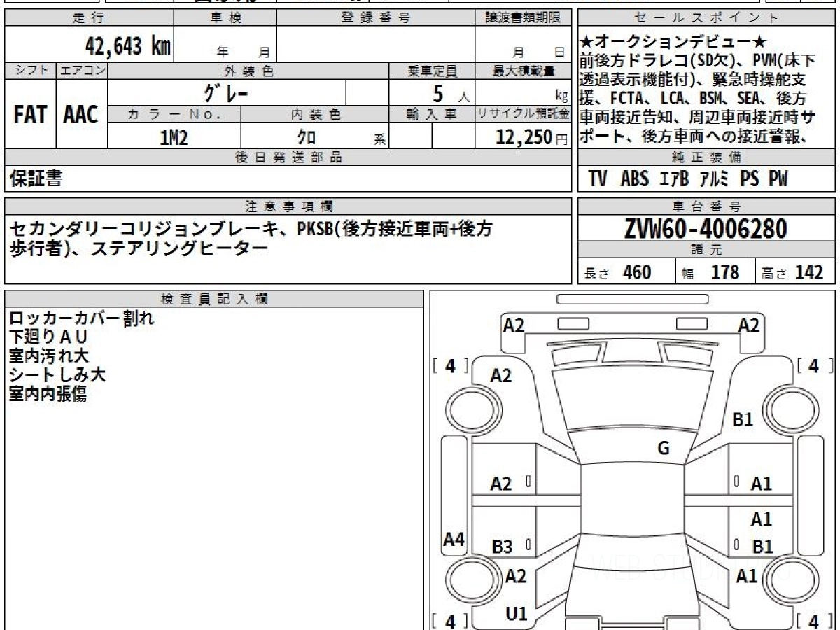Click the 検査員記入欄 header

214,299
